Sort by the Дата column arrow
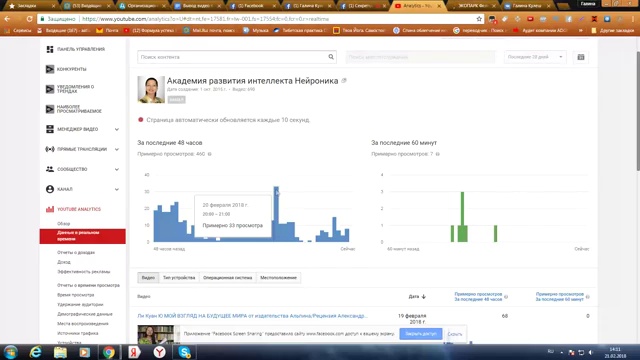The image size is (640, 360). 424,297
